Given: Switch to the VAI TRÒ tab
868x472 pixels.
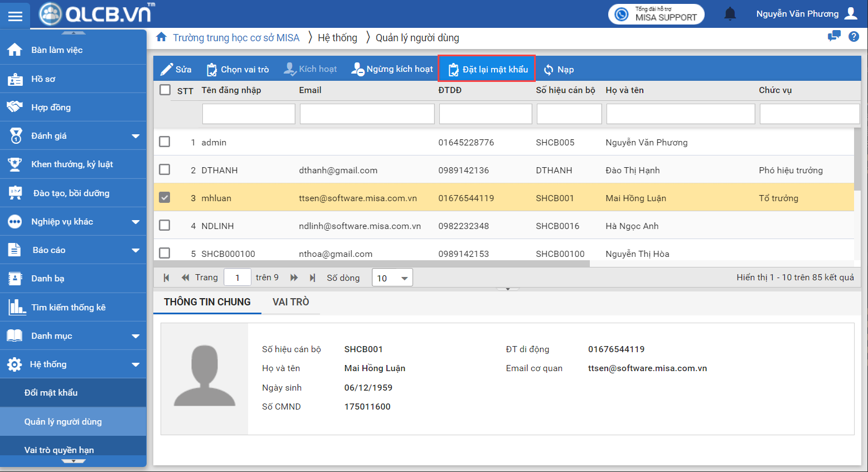Looking at the screenshot, I should click(290, 302).
